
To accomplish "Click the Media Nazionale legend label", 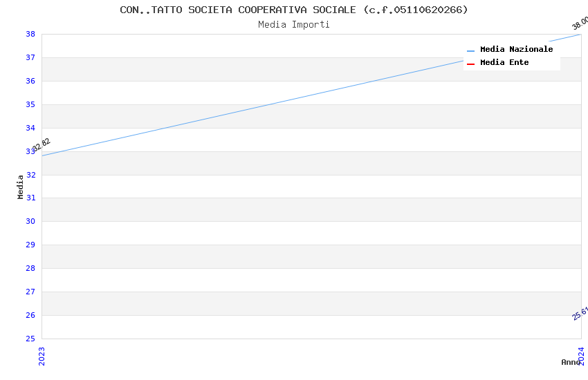I will point(516,49).
